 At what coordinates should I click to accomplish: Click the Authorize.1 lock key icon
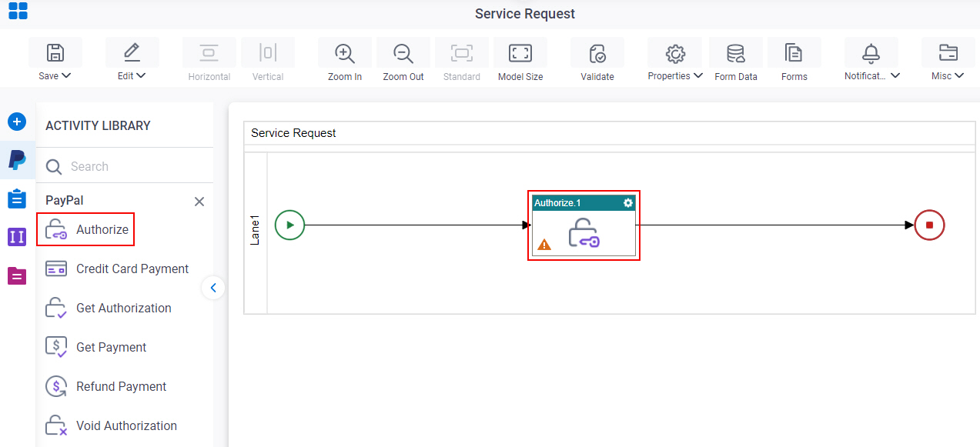tap(584, 232)
